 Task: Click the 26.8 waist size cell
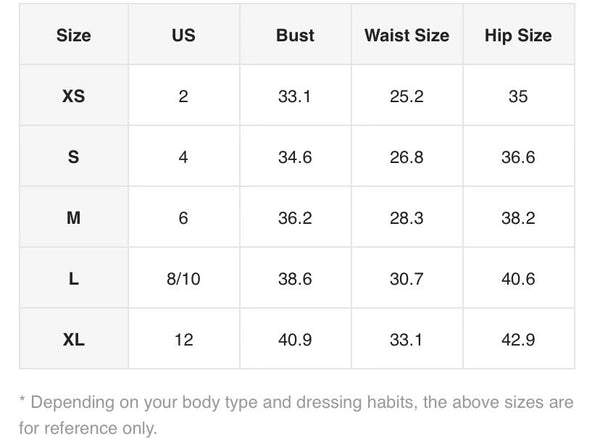[406, 158]
